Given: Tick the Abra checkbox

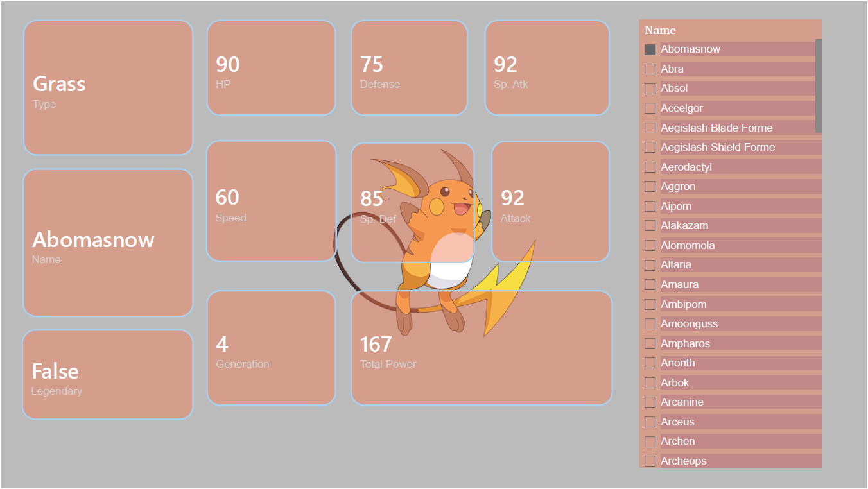Looking at the screenshot, I should click(650, 69).
